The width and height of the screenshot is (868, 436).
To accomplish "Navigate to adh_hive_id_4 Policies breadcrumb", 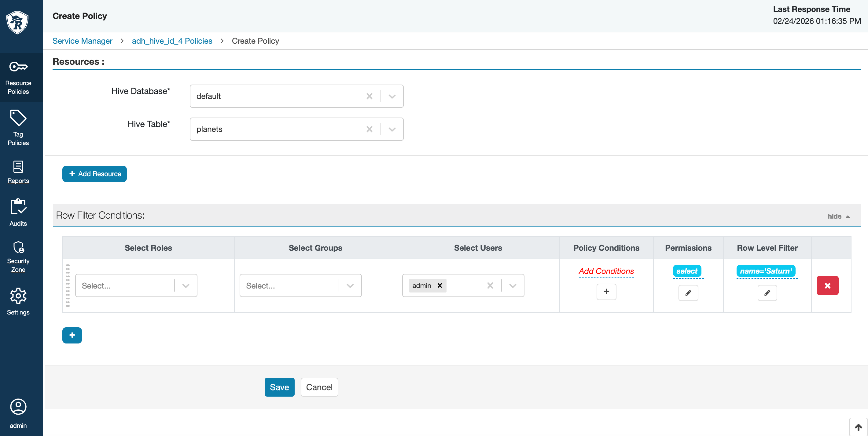I will [172, 41].
